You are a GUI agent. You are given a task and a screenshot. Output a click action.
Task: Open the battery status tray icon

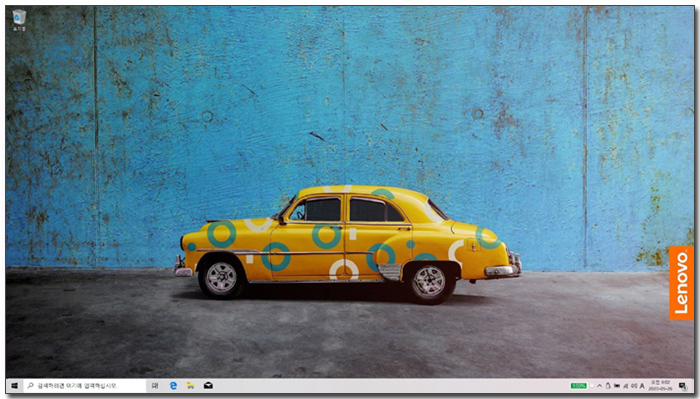coord(617,386)
